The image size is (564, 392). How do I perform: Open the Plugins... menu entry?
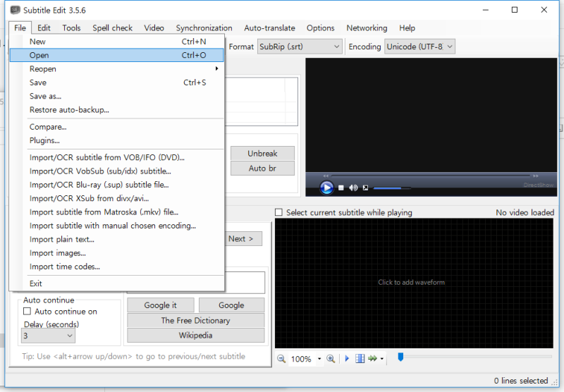click(x=117, y=140)
